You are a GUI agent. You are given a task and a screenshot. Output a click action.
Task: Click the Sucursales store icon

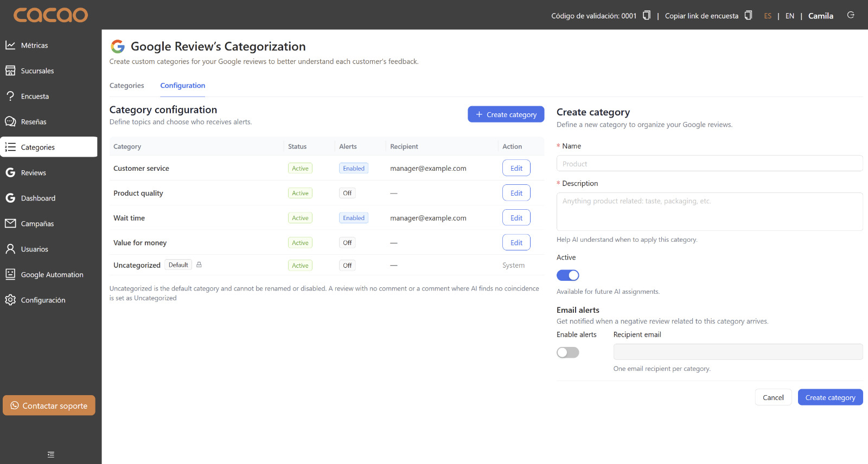tap(10, 70)
